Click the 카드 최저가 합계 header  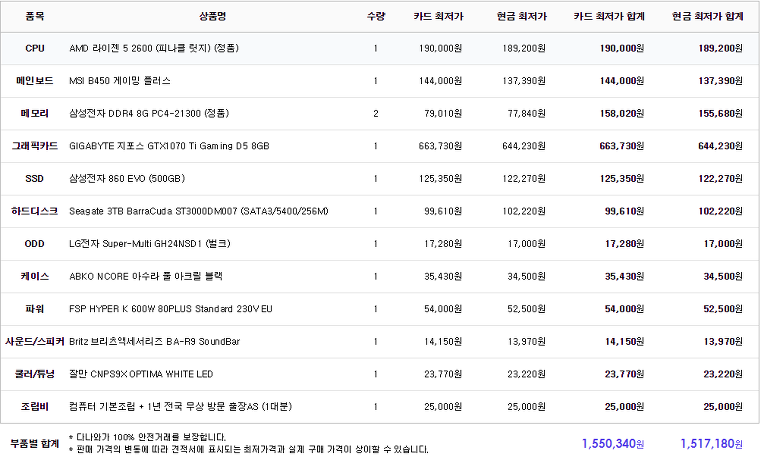coord(609,17)
